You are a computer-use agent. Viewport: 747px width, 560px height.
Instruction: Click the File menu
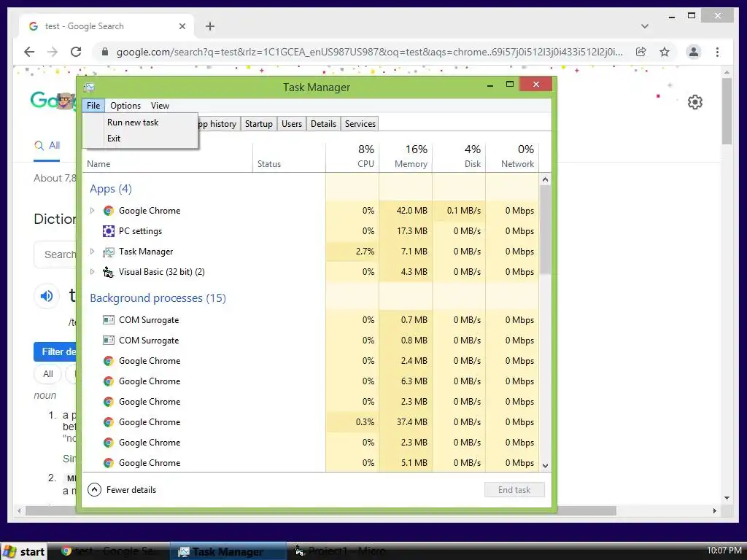click(x=93, y=106)
